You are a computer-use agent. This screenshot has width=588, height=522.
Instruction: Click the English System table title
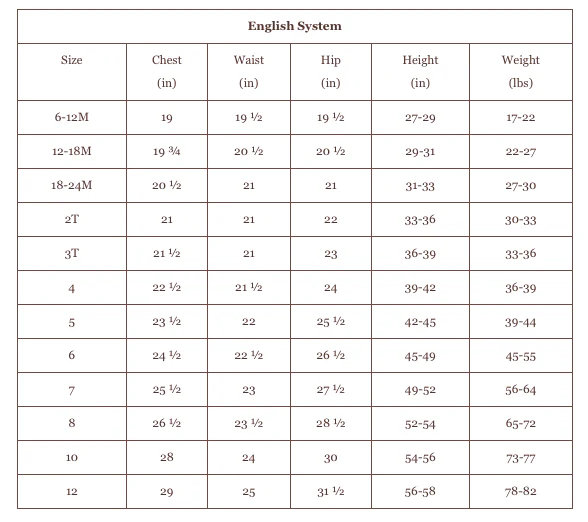pos(294,26)
